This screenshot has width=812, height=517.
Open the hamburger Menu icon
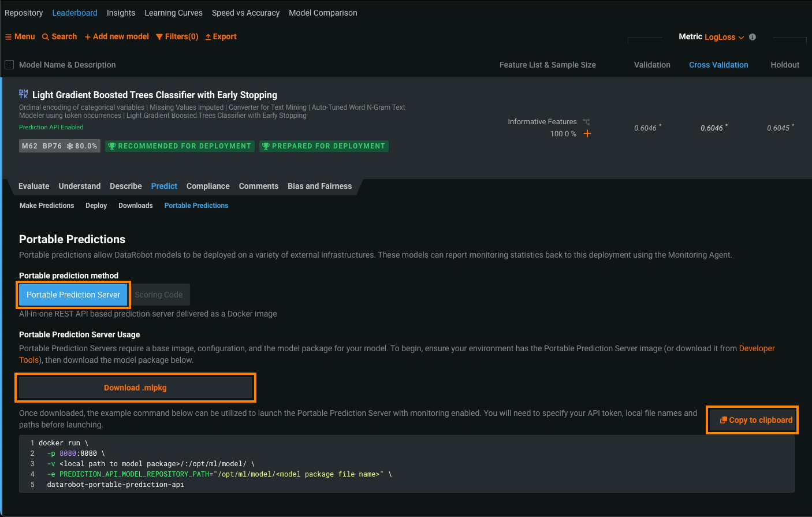[x=8, y=37]
